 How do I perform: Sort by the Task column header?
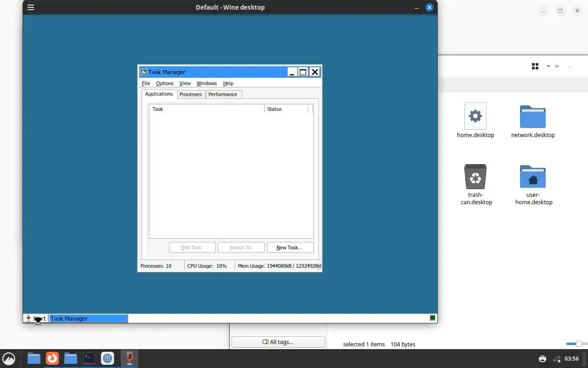coord(207,109)
